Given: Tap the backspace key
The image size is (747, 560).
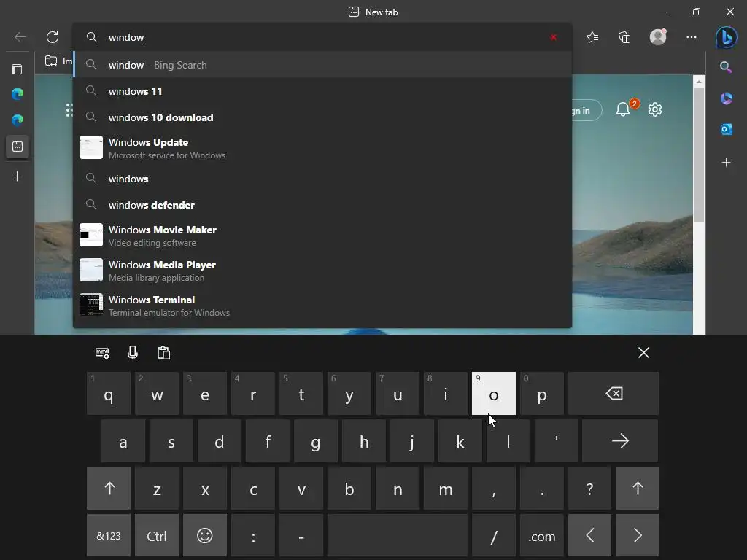Looking at the screenshot, I should coord(614,393).
